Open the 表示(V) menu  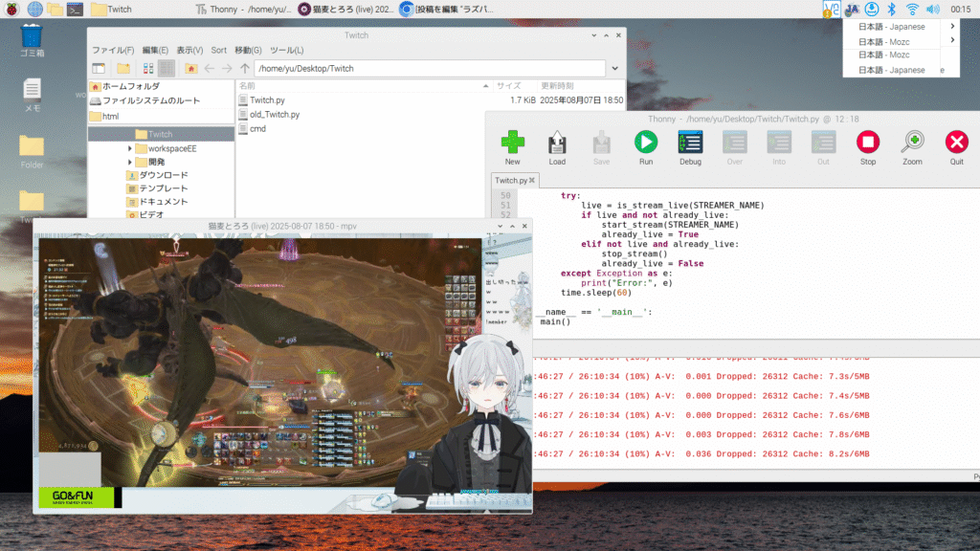(x=189, y=50)
